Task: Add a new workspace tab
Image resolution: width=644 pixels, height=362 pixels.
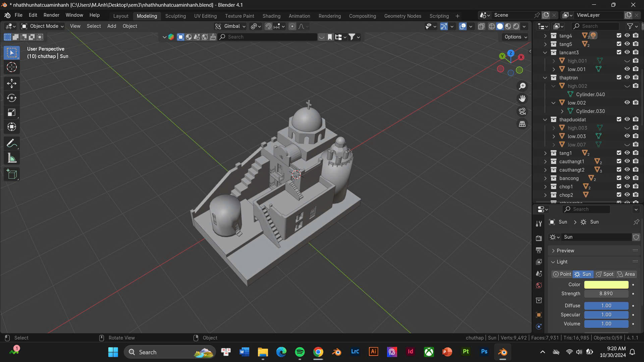Action: (457, 16)
